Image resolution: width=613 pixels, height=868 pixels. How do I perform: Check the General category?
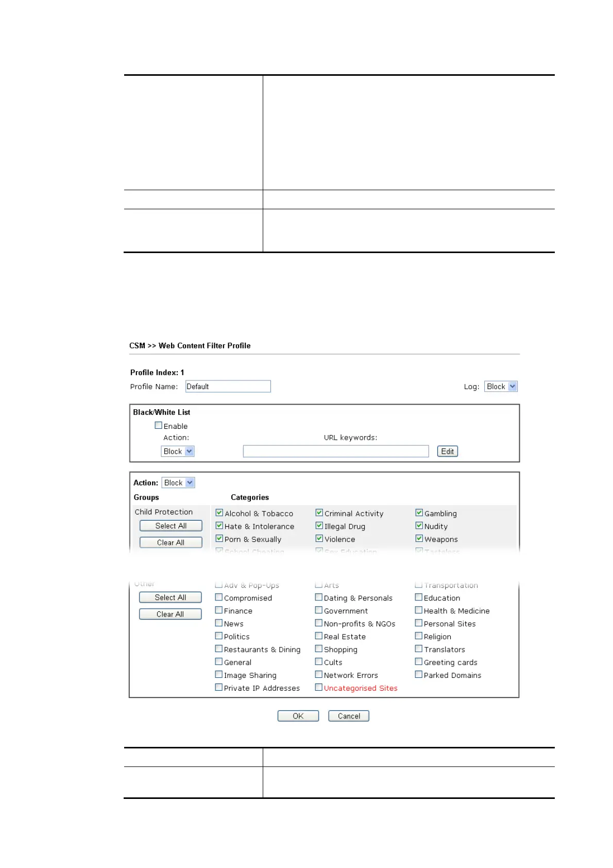(x=219, y=662)
